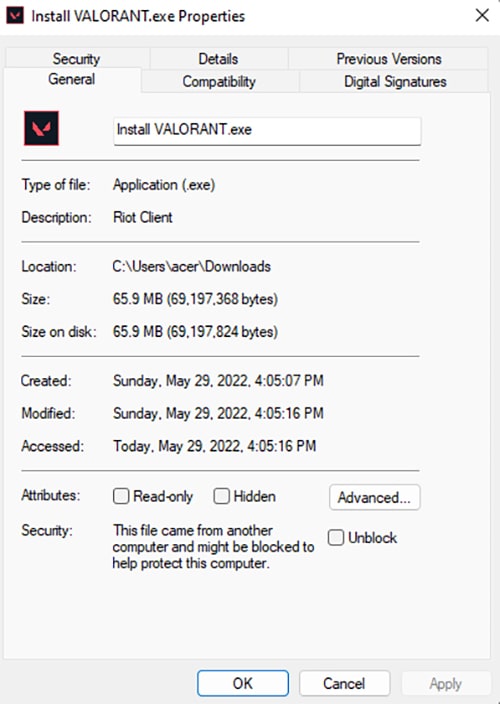This screenshot has height=704, width=500.
Task: Open the Digital Signatures tab
Action: pyautogui.click(x=395, y=81)
